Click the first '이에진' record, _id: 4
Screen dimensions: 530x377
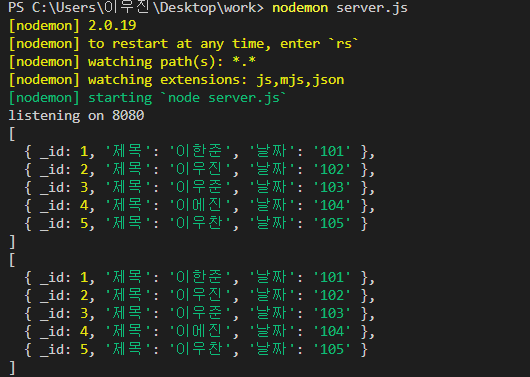click(x=199, y=205)
